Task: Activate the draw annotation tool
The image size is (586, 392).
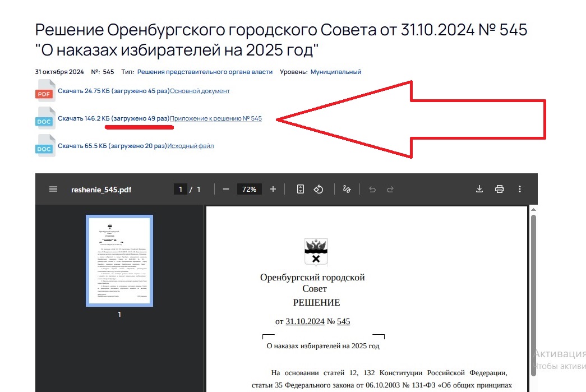Action: click(347, 190)
